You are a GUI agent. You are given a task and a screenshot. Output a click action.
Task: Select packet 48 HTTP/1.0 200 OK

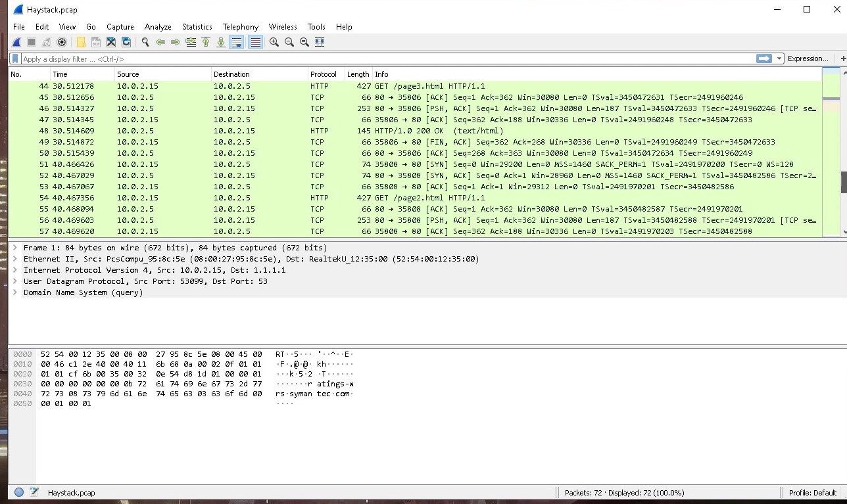pos(416,131)
